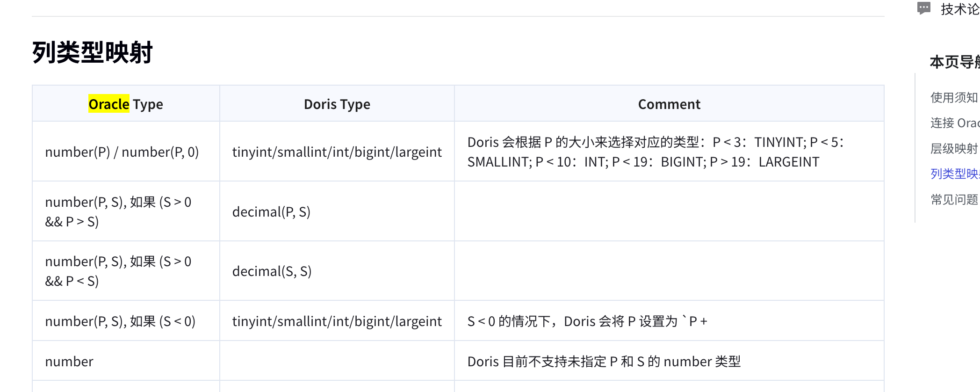Go to 使用须知 in page navigation
Image resolution: width=980 pixels, height=392 pixels.
pyautogui.click(x=954, y=97)
